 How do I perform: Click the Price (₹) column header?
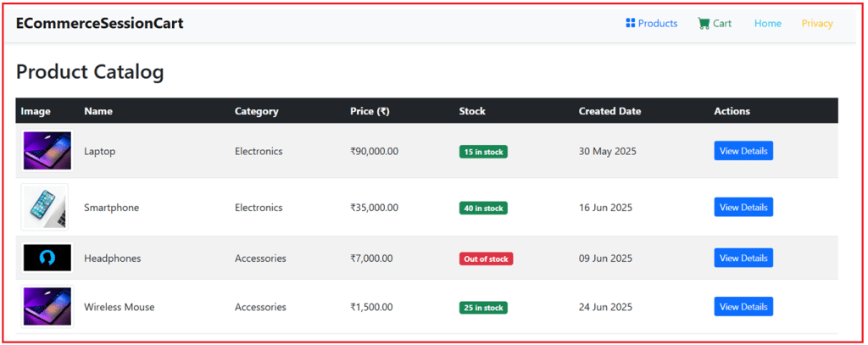(x=370, y=111)
